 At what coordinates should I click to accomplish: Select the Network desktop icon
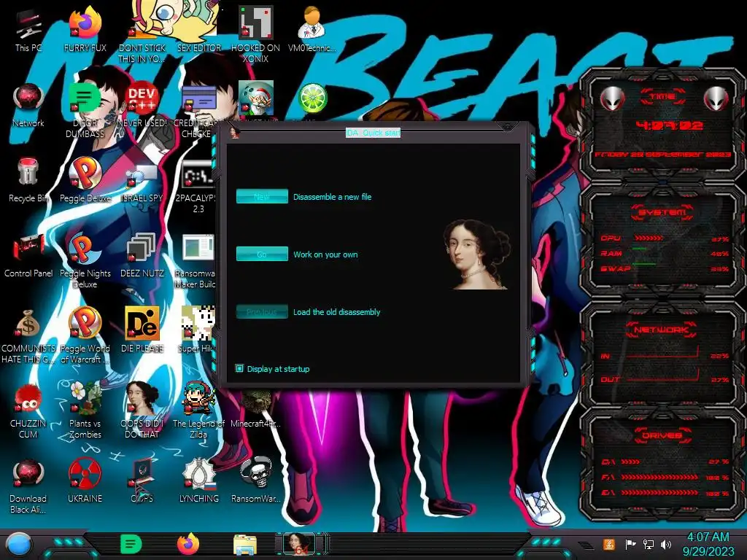pyautogui.click(x=28, y=106)
